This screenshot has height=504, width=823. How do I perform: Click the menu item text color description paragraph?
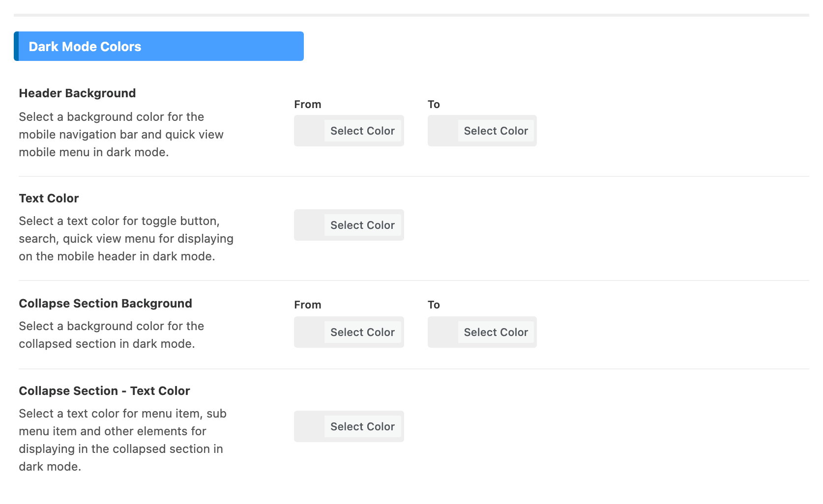coord(122,440)
